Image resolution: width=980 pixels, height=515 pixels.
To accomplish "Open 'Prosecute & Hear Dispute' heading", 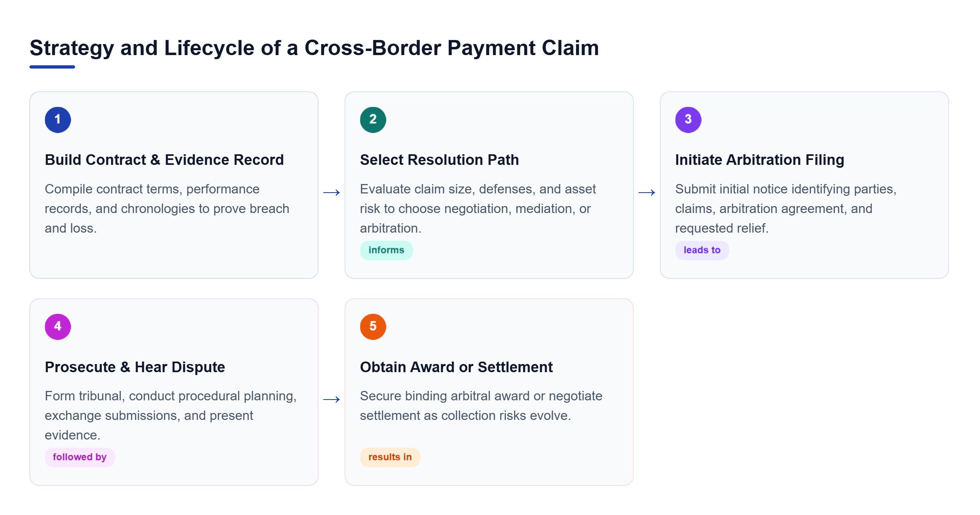I will click(135, 367).
